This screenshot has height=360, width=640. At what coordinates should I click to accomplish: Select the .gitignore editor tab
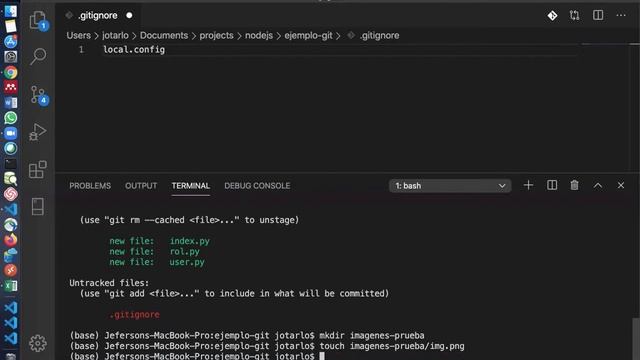pyautogui.click(x=98, y=16)
